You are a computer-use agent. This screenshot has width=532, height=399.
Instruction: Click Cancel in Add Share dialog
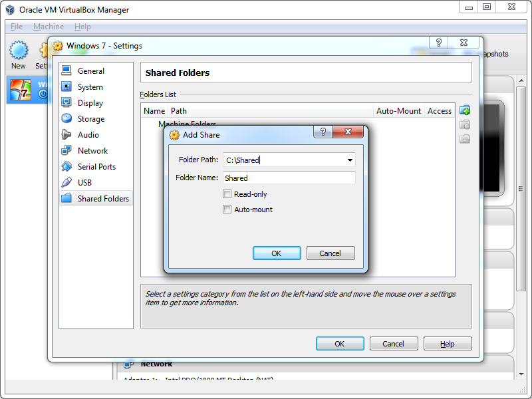click(x=330, y=253)
